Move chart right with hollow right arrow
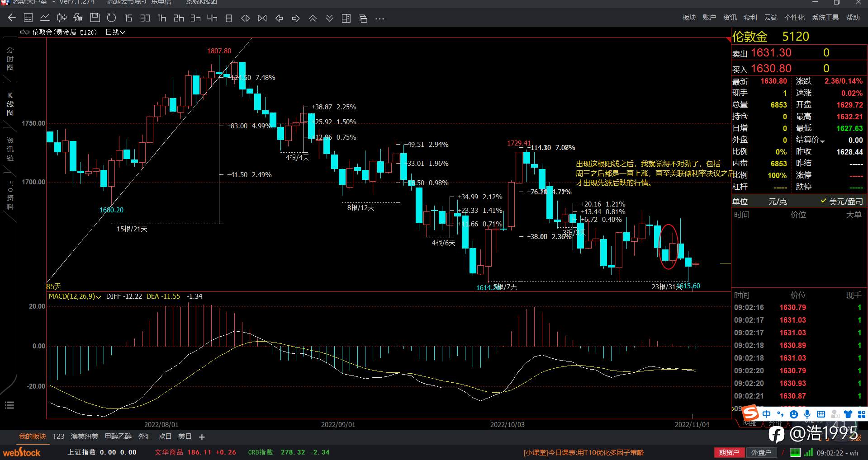The image size is (868, 460). (296, 18)
